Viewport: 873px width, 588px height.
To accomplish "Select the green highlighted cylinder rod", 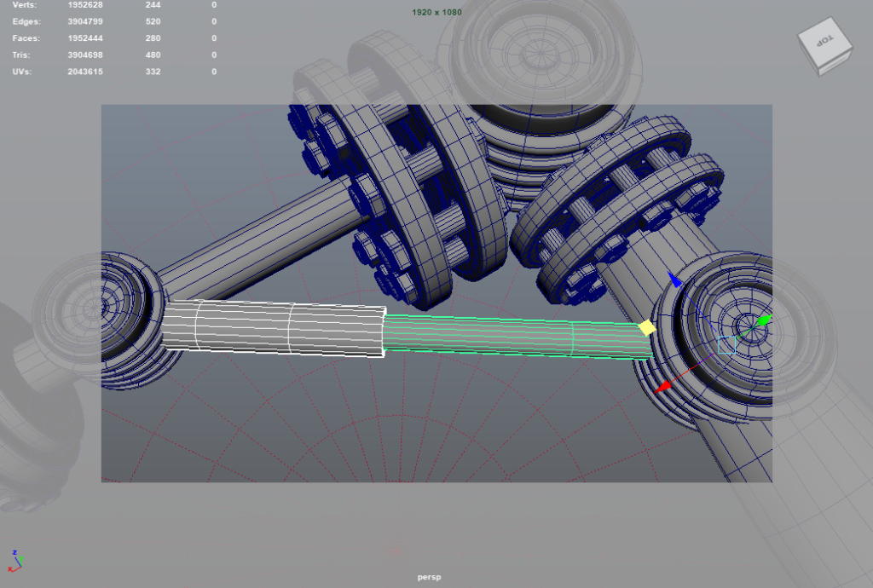I will tap(517, 336).
